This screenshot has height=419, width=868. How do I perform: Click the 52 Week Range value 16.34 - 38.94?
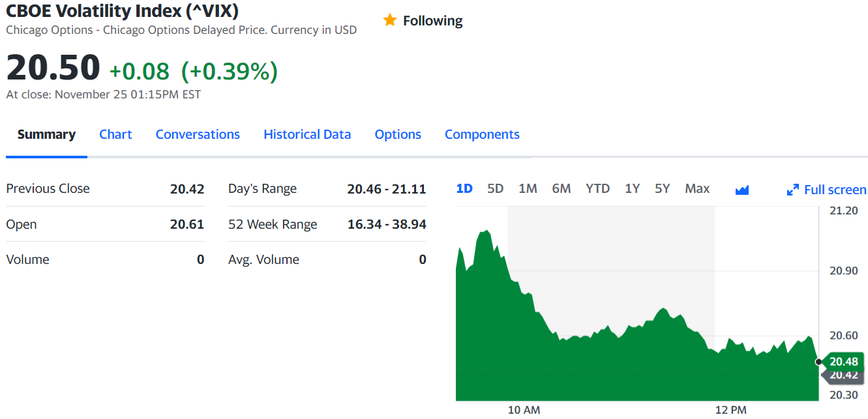click(387, 224)
